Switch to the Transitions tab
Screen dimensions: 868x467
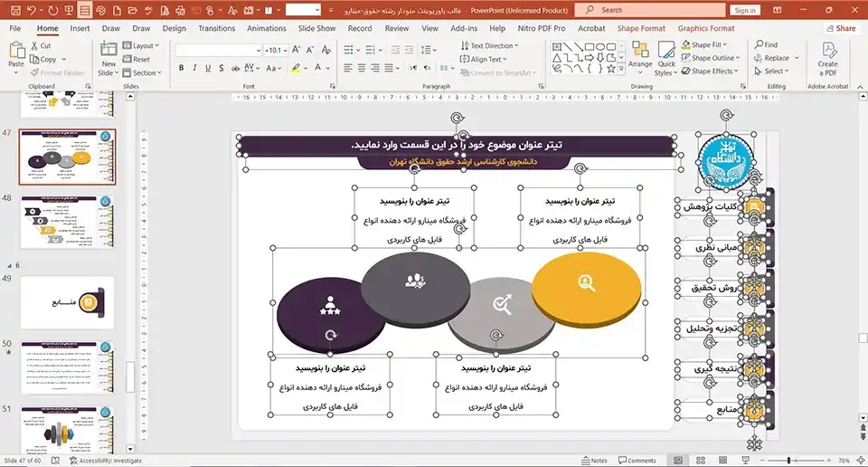[216, 28]
